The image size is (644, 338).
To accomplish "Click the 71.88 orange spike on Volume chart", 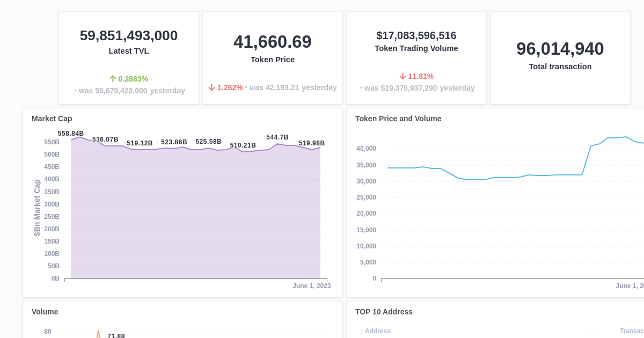I will 99,333.
